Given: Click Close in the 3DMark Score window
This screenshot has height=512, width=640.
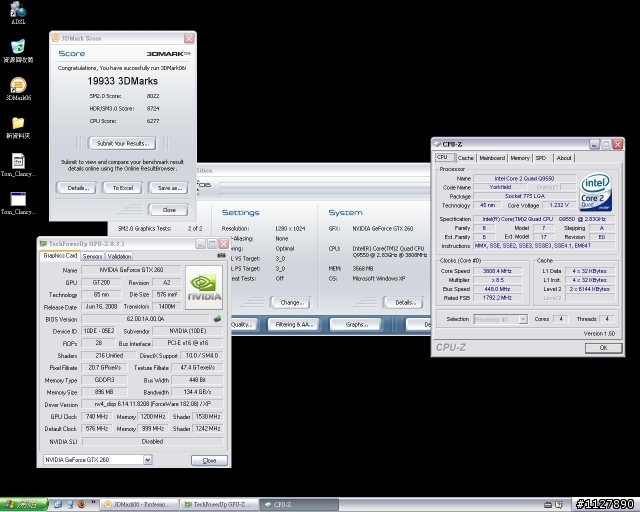Looking at the screenshot, I should click(169, 210).
